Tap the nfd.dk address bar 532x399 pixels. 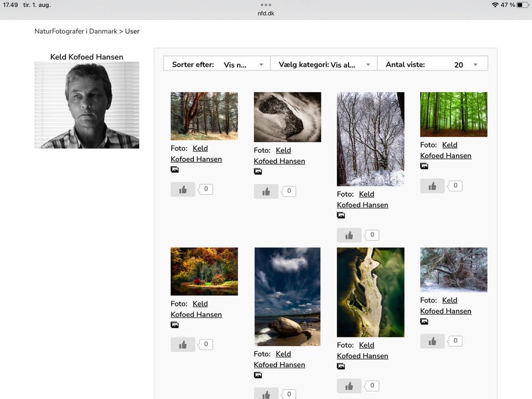266,13
